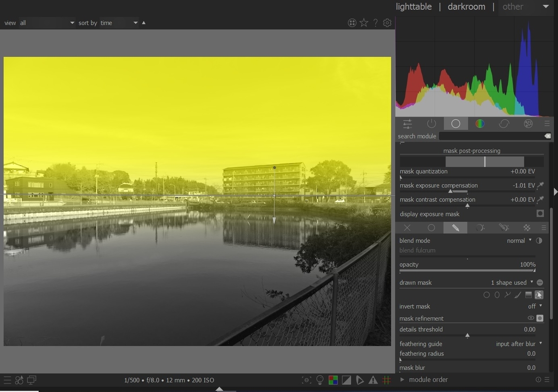
Task: Select drawn mask pencil icon
Action: [456, 228]
